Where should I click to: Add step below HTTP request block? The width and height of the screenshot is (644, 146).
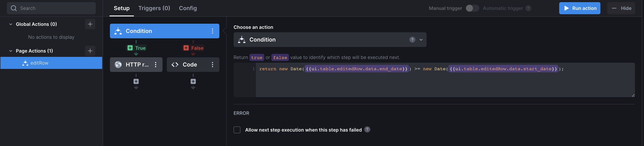coord(136,82)
